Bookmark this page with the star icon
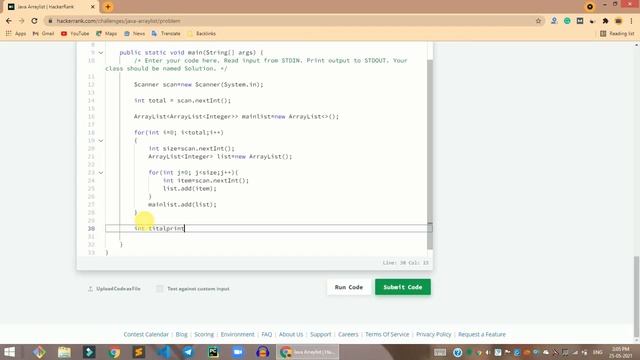This screenshot has width=640, height=360. click(x=538, y=21)
